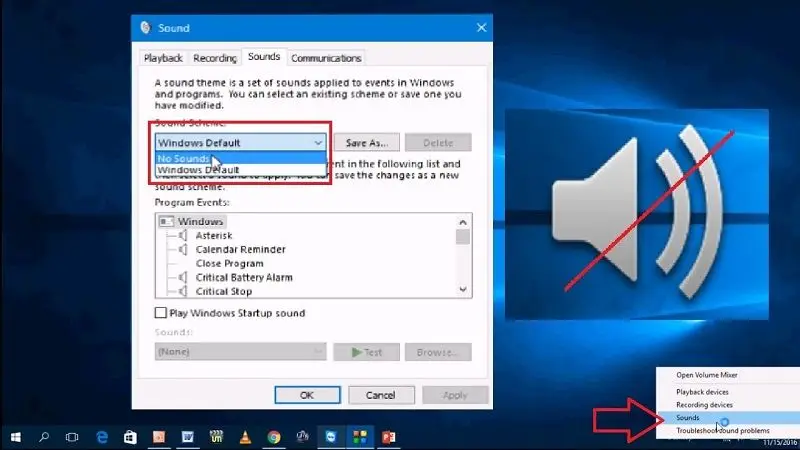The image size is (800, 450).
Task: Open the colorful tiles app in taskbar
Action: tap(360, 437)
